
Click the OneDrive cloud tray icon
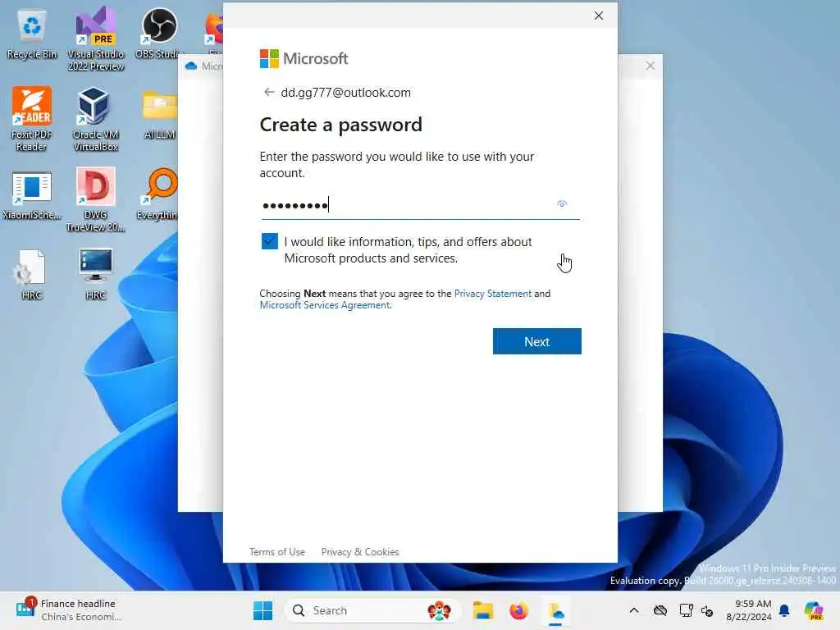coord(660,610)
